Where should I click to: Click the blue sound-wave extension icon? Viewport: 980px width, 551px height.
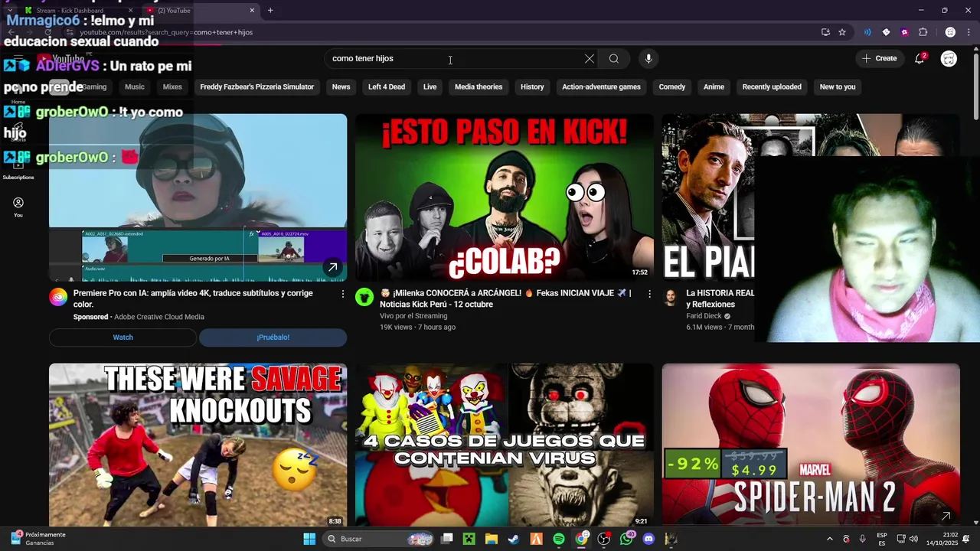[867, 32]
